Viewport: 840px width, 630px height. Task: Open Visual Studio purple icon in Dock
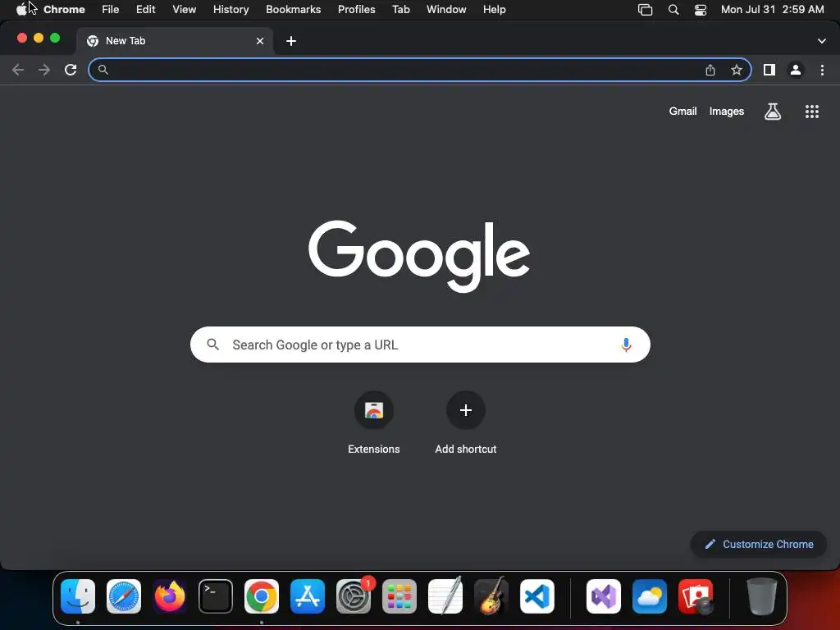pyautogui.click(x=604, y=596)
